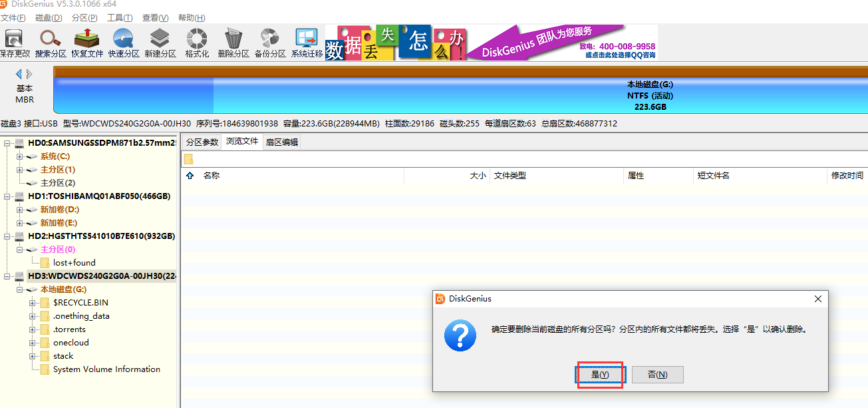The image size is (868, 408).
Task: Switch to the Partition Parameters (分区参数) tab
Action: [x=202, y=142]
